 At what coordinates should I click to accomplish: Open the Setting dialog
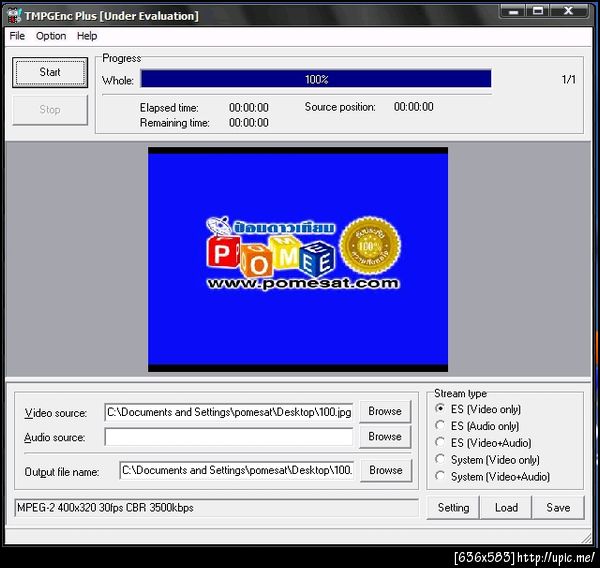453,508
